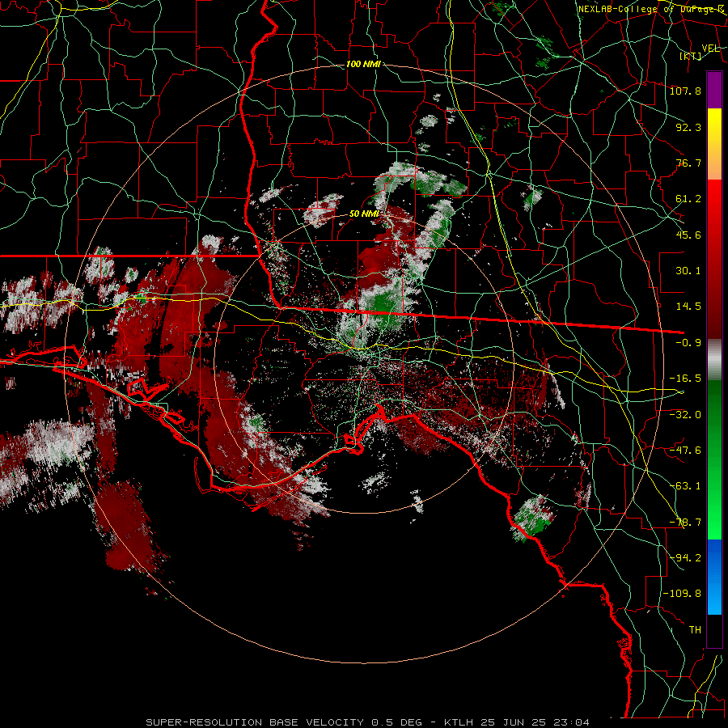Click the 14.5 velocity scale value

click(x=688, y=307)
